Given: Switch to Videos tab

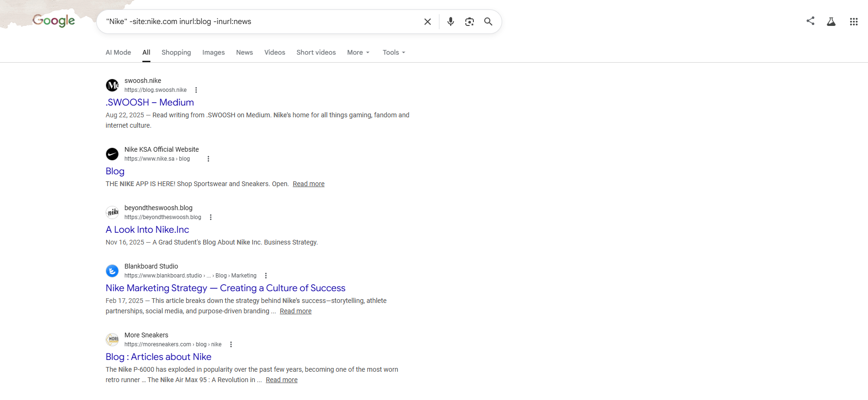Looking at the screenshot, I should click(x=275, y=52).
